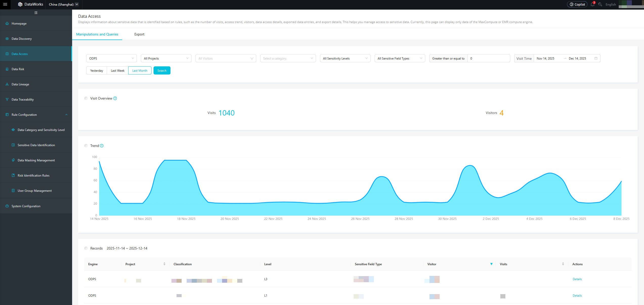
Task: Open Details for the L3 record
Action: tap(577, 279)
